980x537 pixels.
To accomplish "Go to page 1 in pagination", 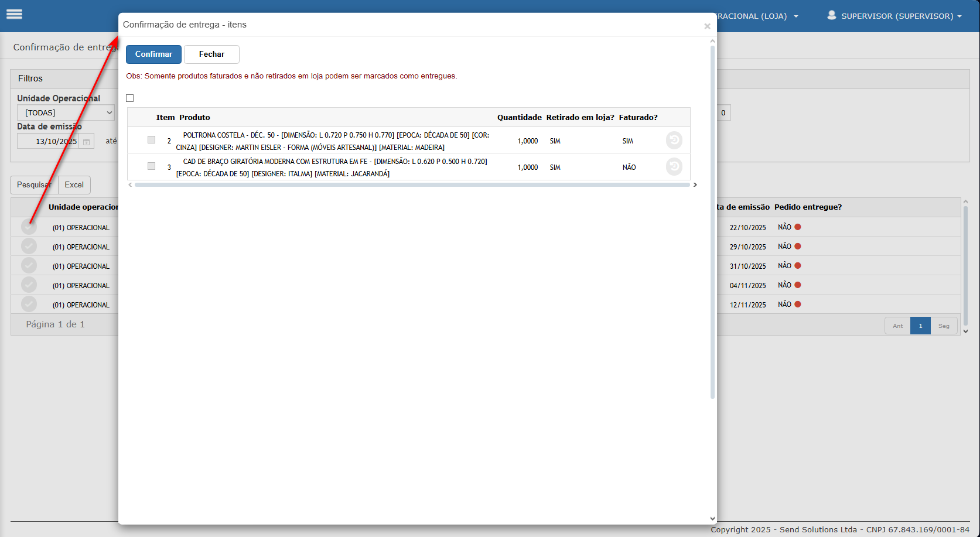I will [920, 326].
